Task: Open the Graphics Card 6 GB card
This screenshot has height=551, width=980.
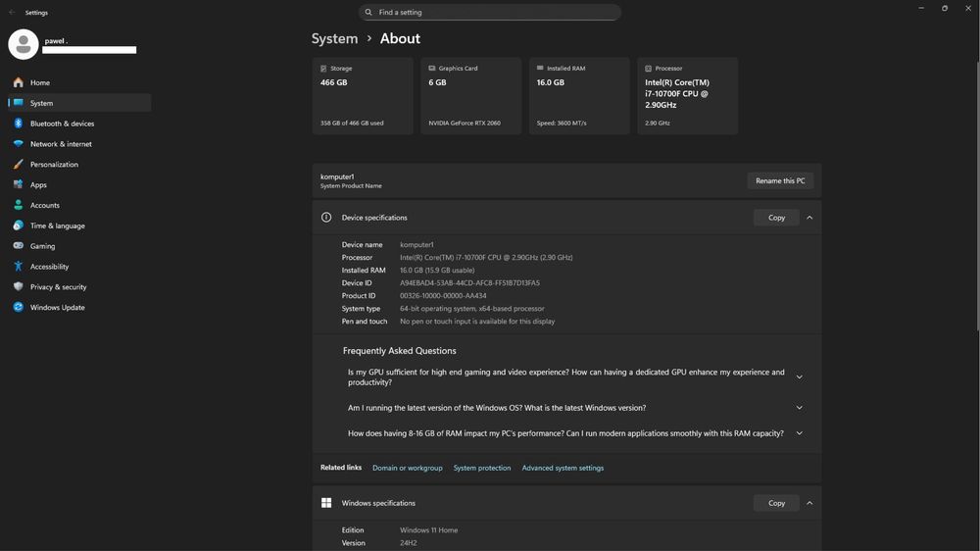Action: coord(471,96)
